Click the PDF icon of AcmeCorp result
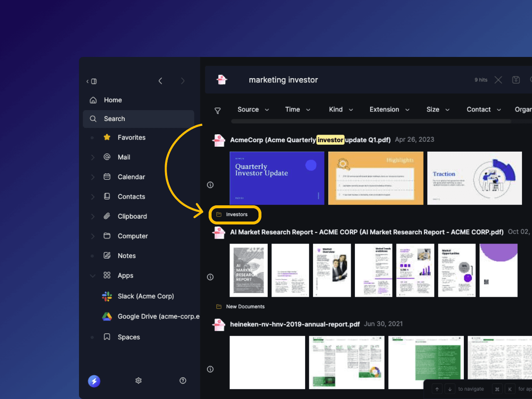 [x=219, y=140]
